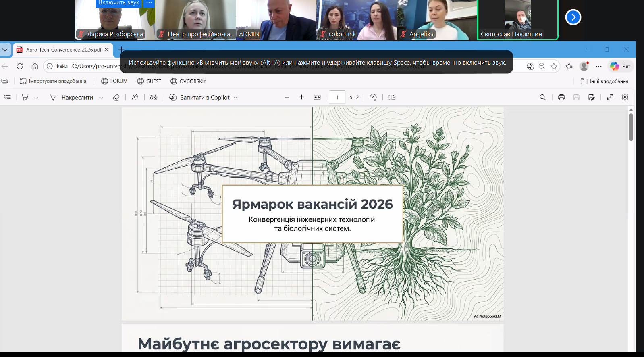Image resolution: width=644 pixels, height=357 pixels.
Task: Open the PDF table of contents panel
Action: [x=7, y=97]
